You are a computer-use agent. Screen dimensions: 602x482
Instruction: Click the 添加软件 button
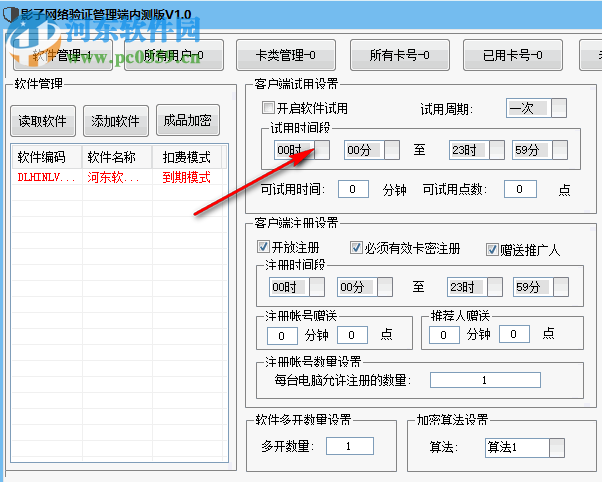point(116,121)
